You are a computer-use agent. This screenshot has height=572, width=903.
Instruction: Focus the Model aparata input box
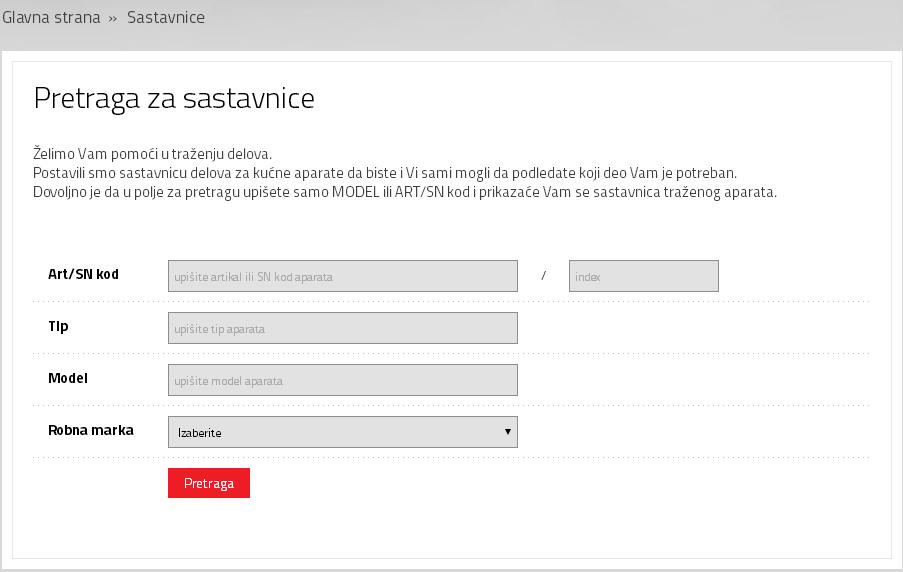342,380
